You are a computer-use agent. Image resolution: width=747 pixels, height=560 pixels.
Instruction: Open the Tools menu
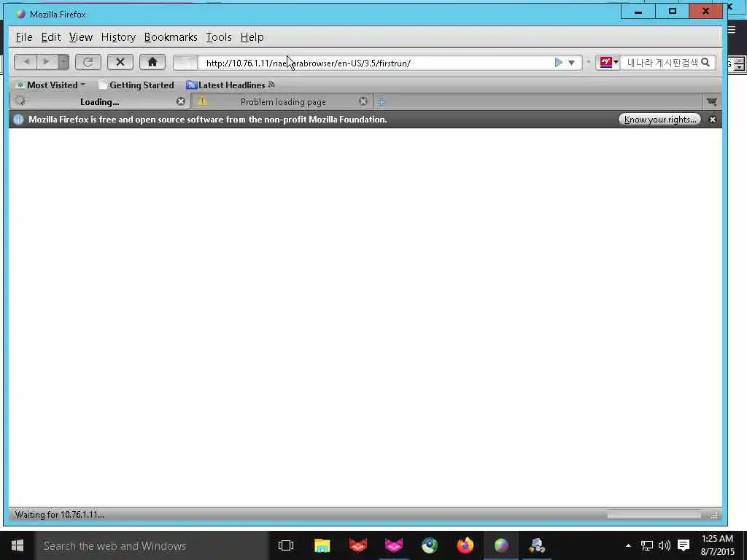tap(219, 37)
